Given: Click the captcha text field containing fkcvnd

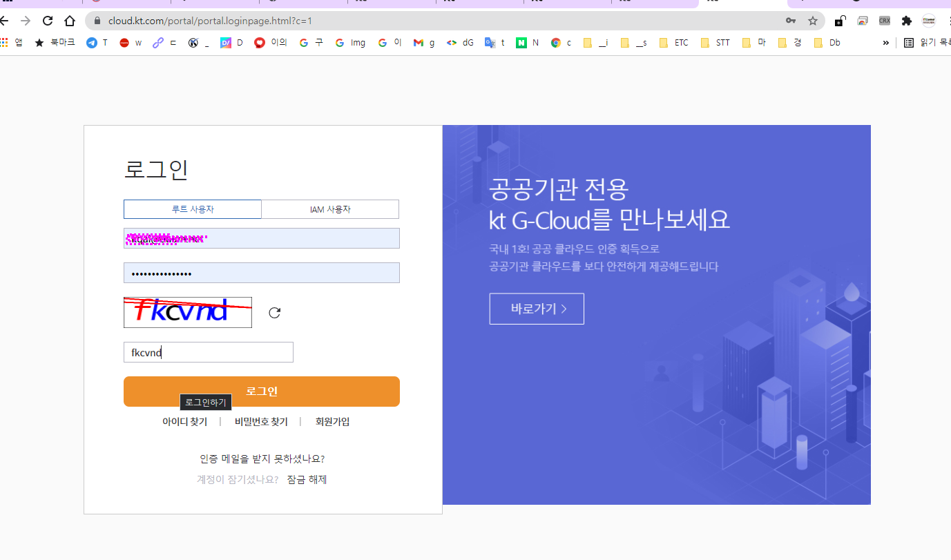Looking at the screenshot, I should point(209,352).
